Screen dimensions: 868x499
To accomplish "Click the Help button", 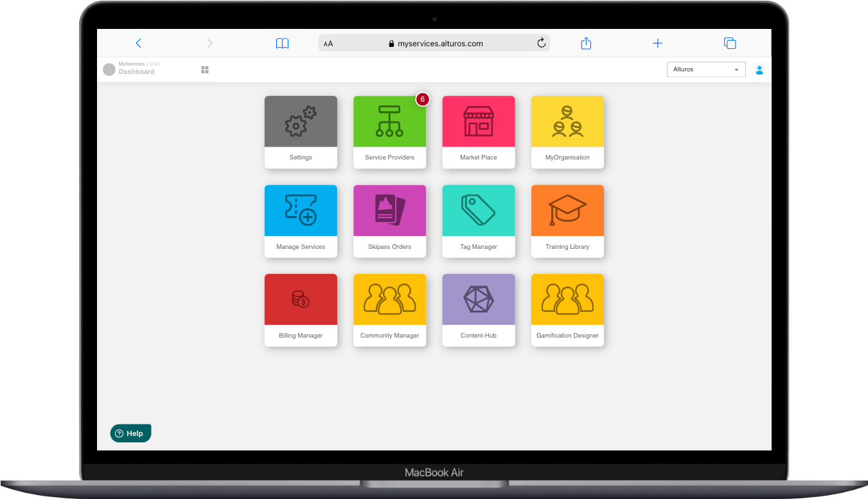I will [130, 433].
